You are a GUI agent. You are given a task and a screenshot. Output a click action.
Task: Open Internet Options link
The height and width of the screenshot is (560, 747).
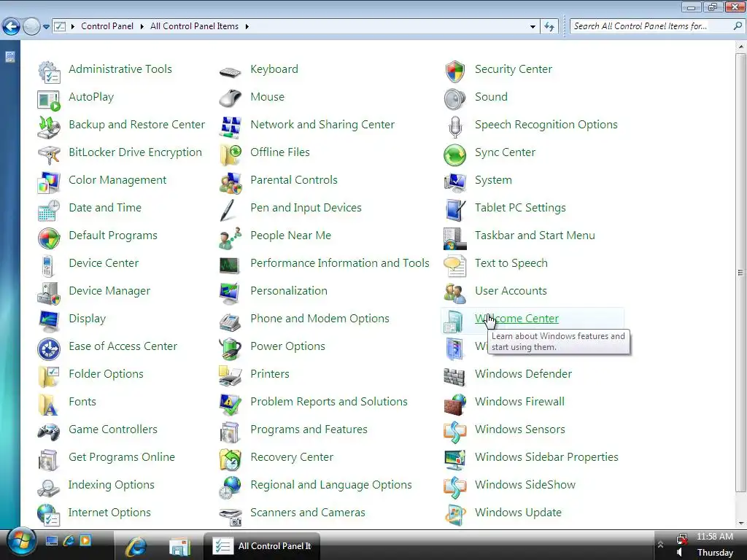tap(109, 513)
